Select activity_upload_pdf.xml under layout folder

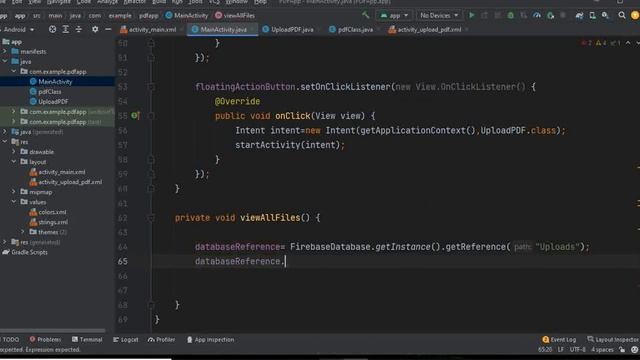[70, 182]
